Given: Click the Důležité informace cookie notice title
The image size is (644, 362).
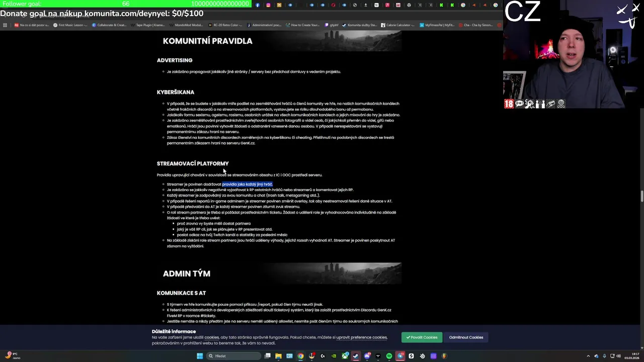Looking at the screenshot, I should 174,331.
